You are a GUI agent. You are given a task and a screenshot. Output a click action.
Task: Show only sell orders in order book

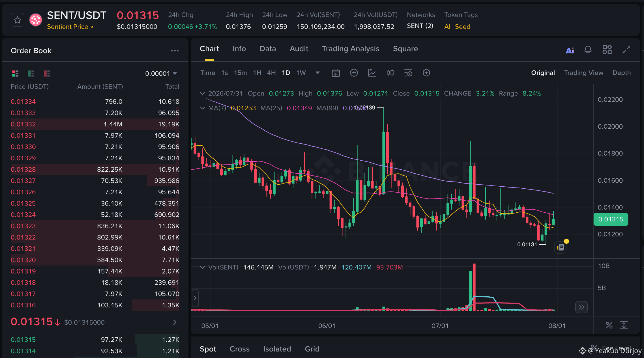[x=47, y=74]
